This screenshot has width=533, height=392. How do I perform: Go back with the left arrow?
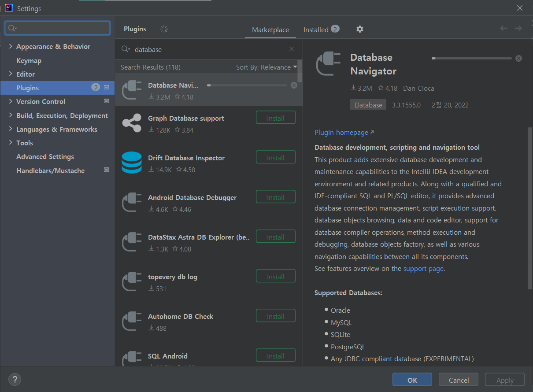click(x=504, y=28)
